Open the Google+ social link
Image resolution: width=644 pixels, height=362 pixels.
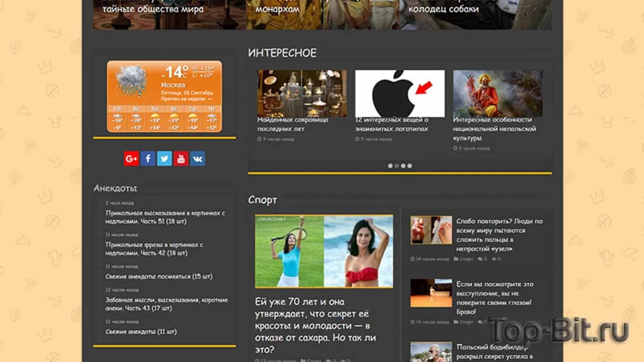pyautogui.click(x=131, y=159)
